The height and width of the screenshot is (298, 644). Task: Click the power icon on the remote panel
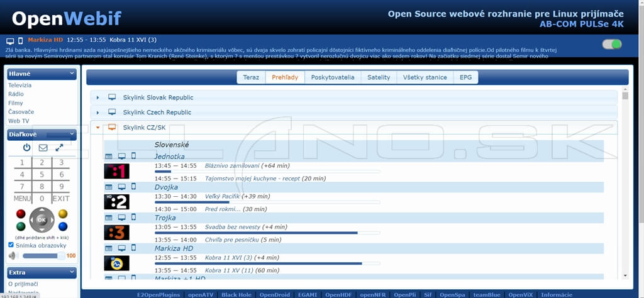click(x=26, y=147)
